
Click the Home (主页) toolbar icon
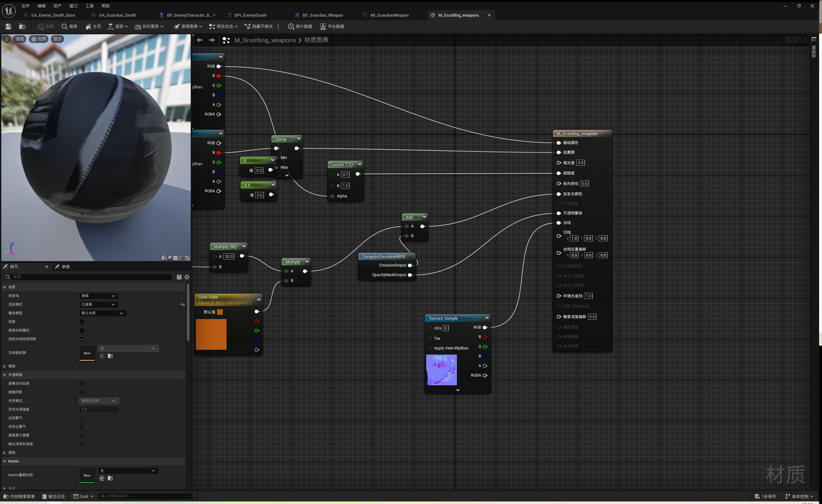pyautogui.click(x=93, y=26)
